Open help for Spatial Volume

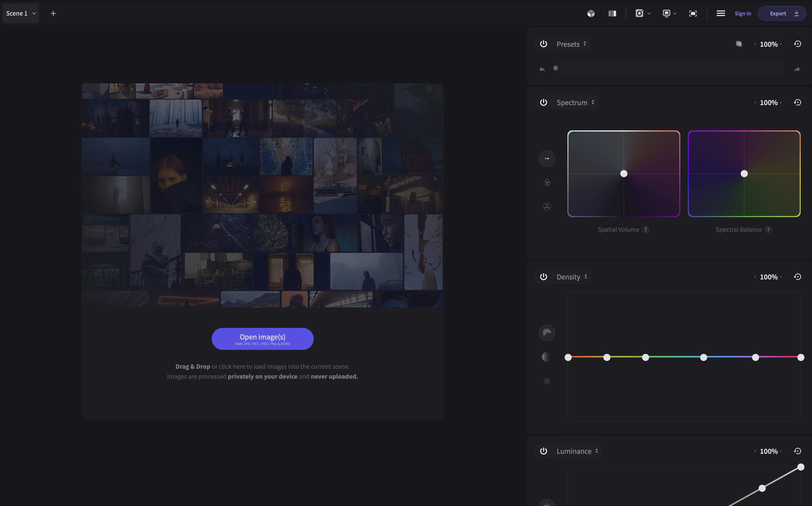646,230
